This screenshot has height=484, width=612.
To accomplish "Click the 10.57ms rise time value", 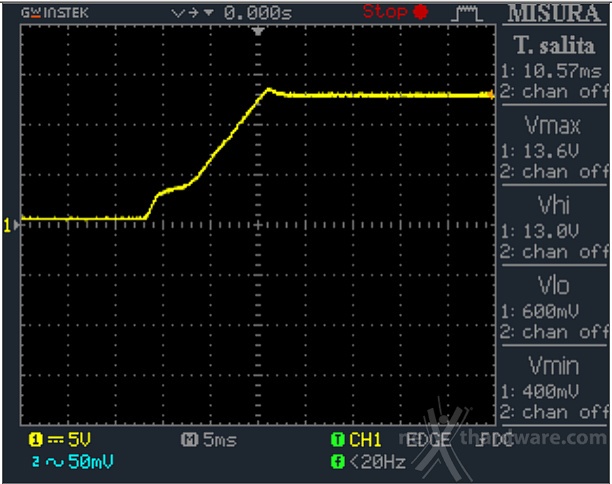I will 562,71.
